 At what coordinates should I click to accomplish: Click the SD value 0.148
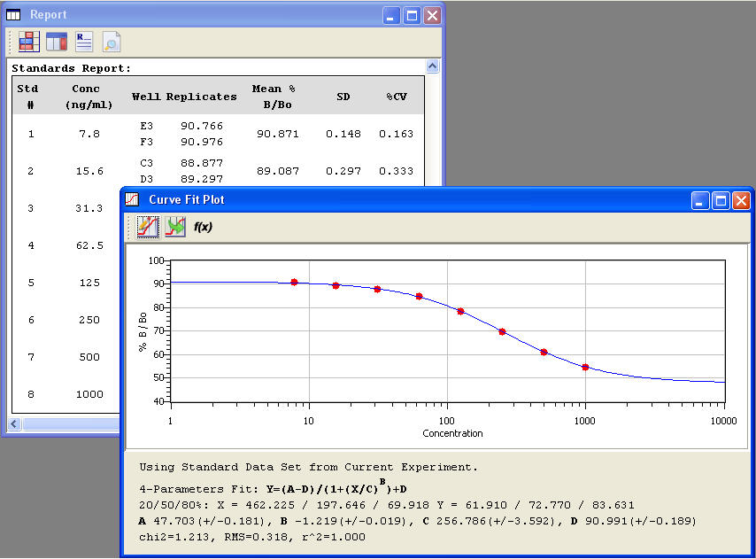pos(343,134)
